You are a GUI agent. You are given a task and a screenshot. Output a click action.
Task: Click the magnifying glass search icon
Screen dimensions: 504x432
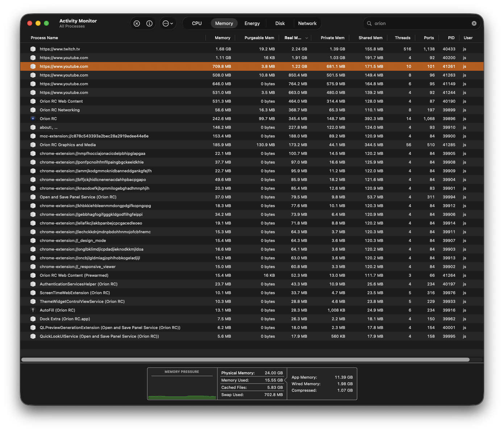point(369,23)
